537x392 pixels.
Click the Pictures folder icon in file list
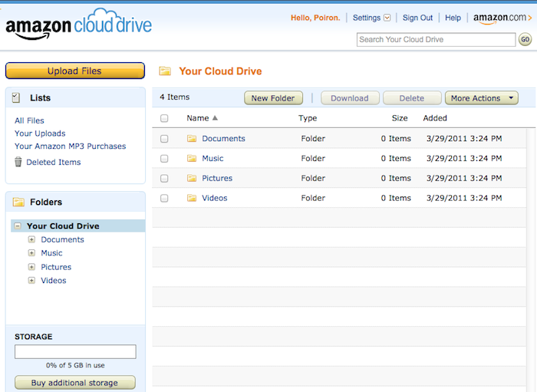point(192,179)
